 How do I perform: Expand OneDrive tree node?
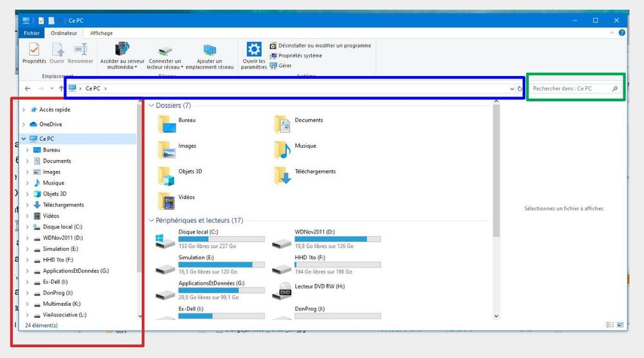pos(24,124)
